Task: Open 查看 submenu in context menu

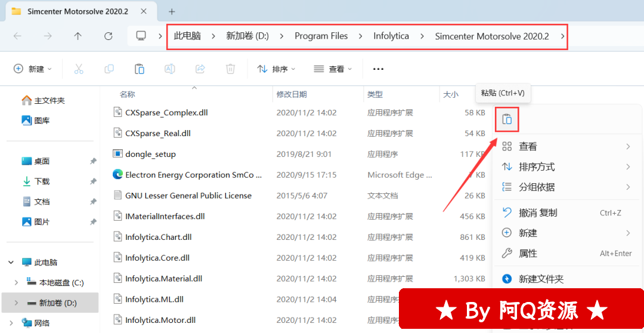Action: point(568,146)
